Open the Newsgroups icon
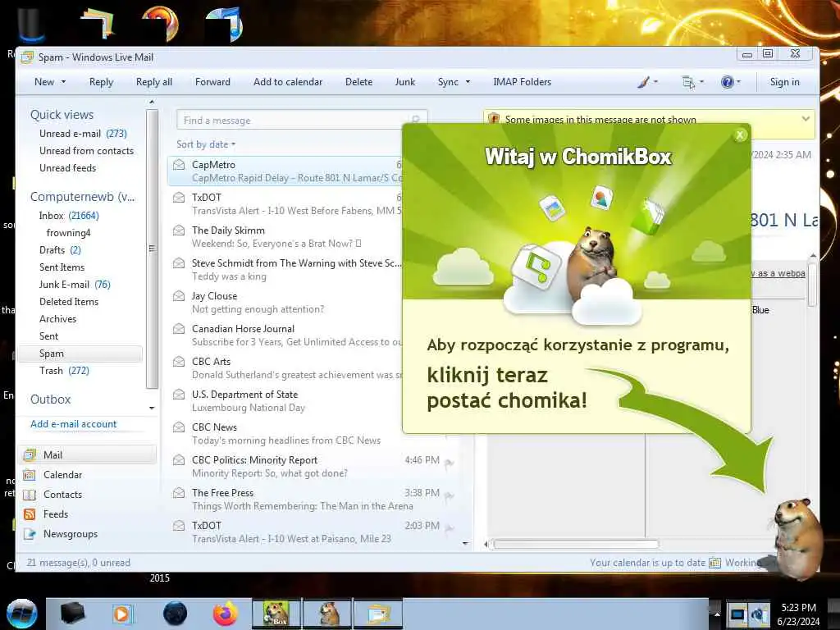Screen dimensions: 840x630 [30, 534]
